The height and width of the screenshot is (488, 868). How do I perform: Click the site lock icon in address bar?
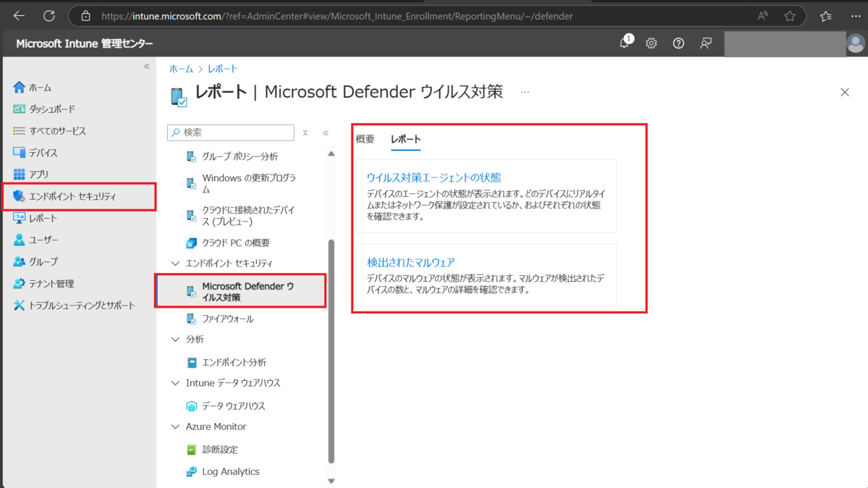(x=86, y=15)
